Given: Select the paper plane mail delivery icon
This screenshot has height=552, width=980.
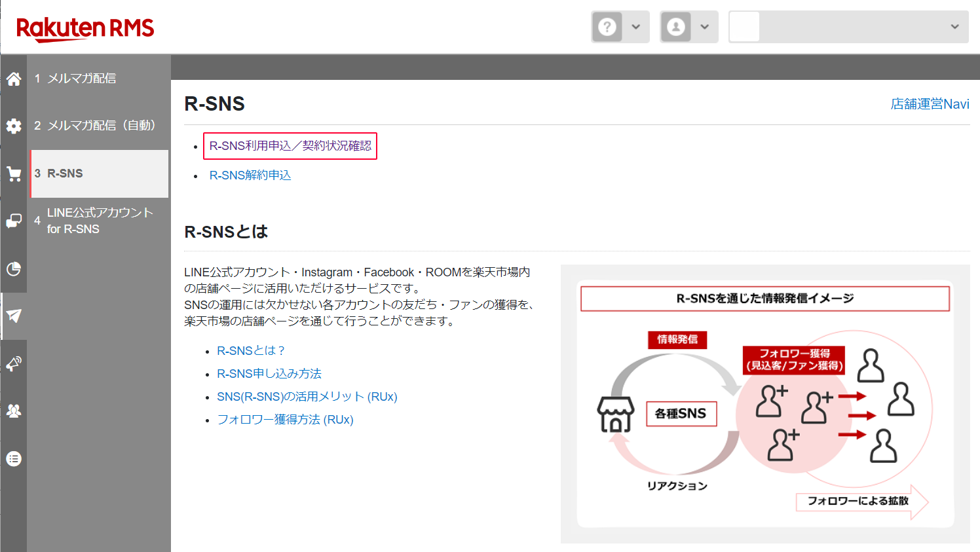Looking at the screenshot, I should click(13, 316).
